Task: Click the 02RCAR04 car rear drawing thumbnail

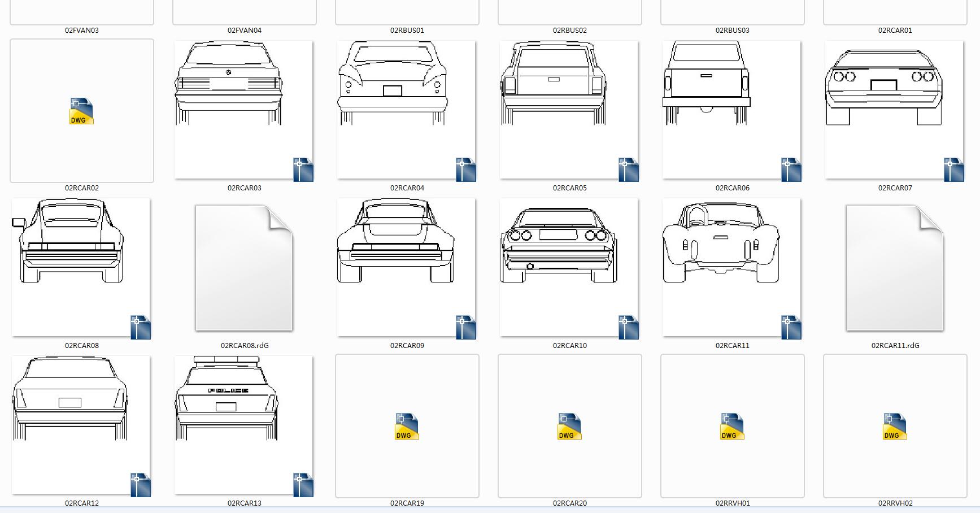Action: [406, 110]
